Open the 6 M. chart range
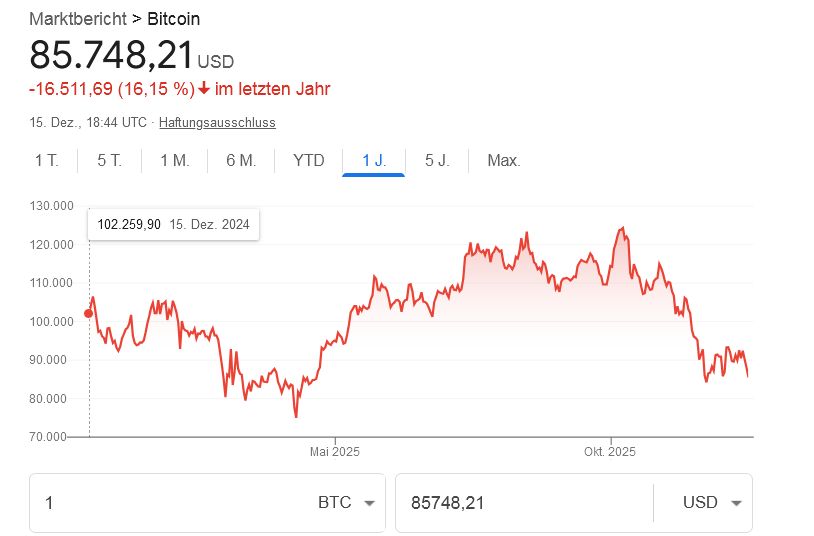 click(241, 160)
